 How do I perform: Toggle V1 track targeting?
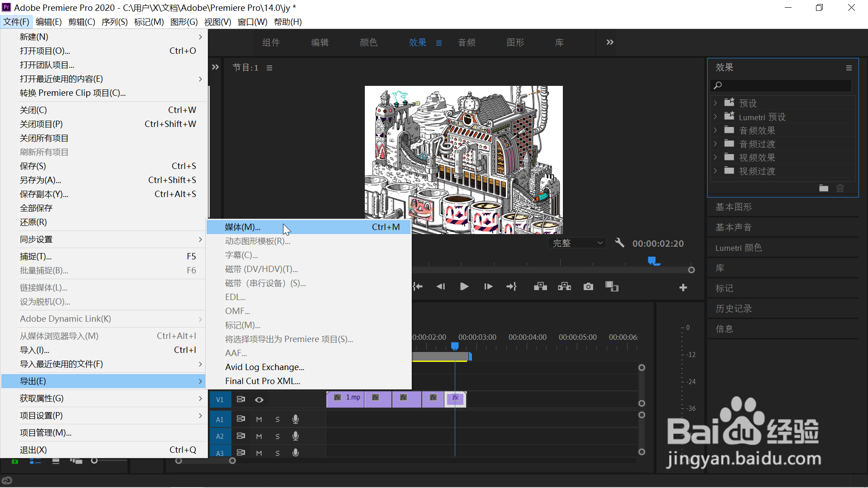point(220,399)
